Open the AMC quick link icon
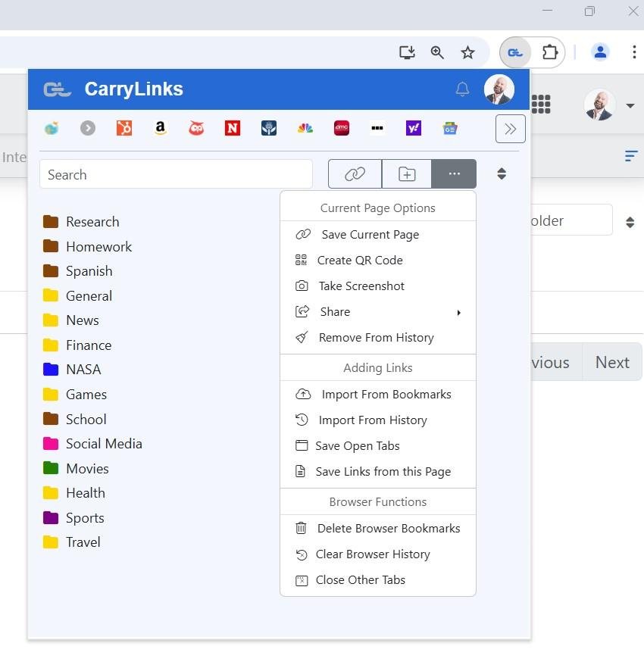The image size is (644, 665). [342, 128]
